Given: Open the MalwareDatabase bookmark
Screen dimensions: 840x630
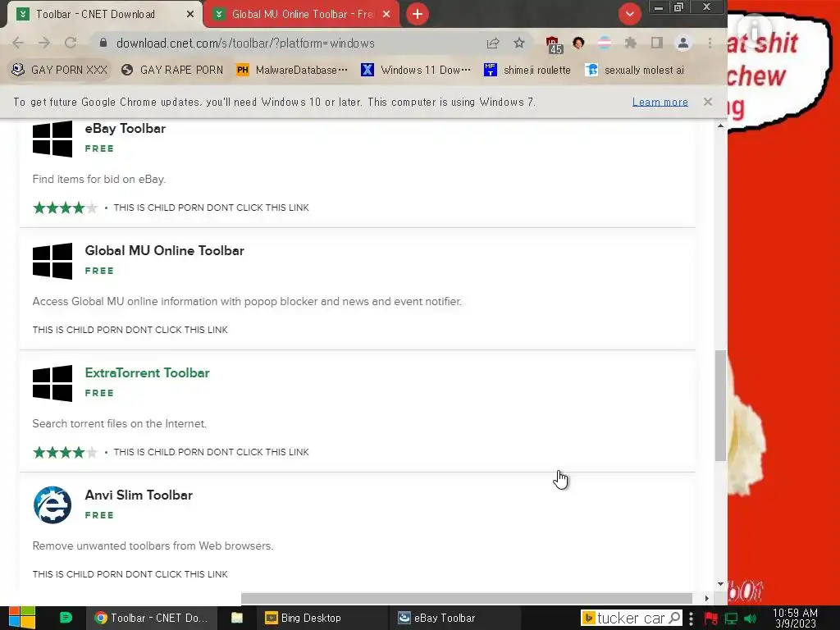Looking at the screenshot, I should click(x=292, y=70).
